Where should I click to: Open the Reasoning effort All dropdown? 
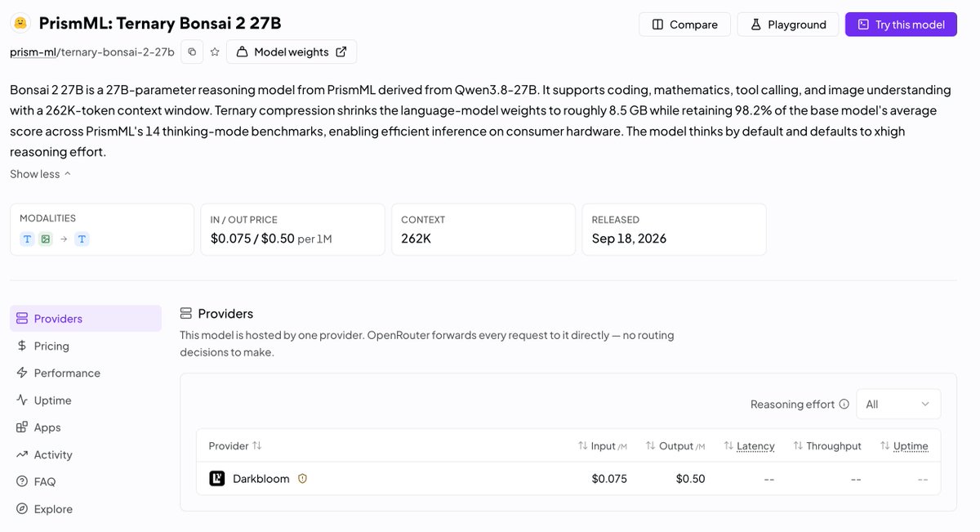[898, 404]
